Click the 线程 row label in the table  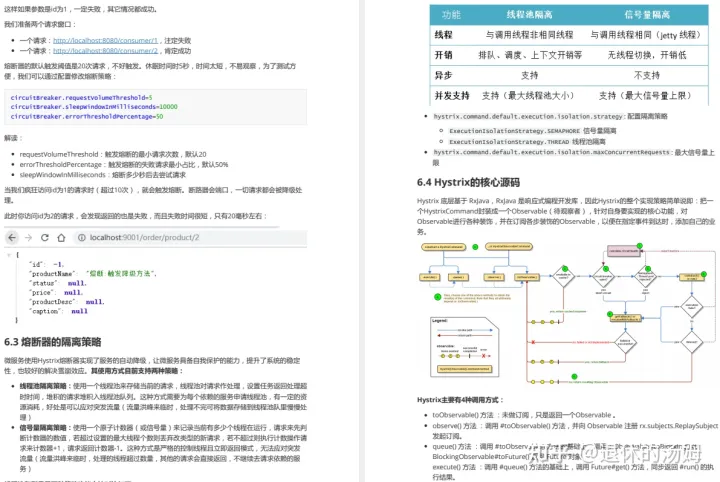pos(443,35)
